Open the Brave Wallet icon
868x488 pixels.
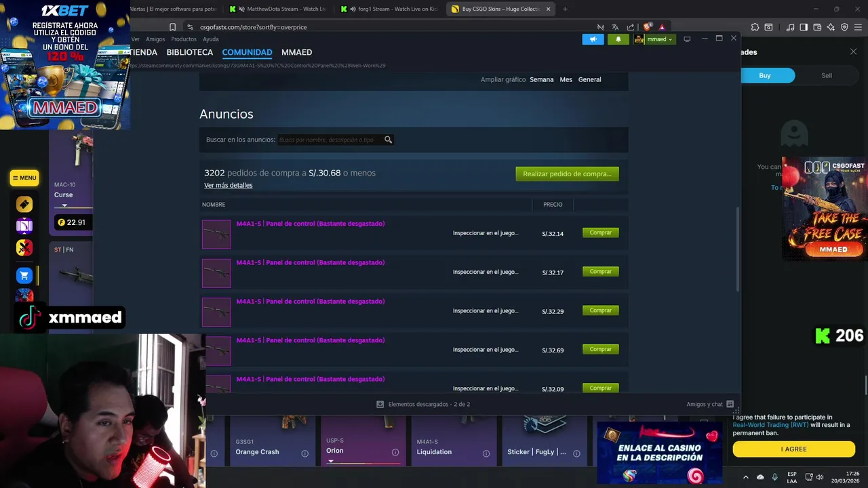coord(817,27)
